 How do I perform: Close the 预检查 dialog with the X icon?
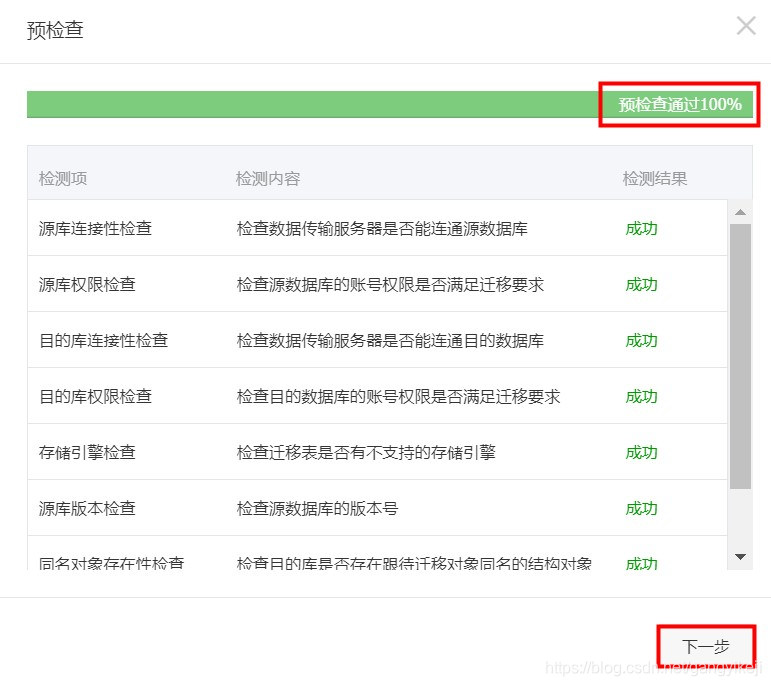[746, 26]
